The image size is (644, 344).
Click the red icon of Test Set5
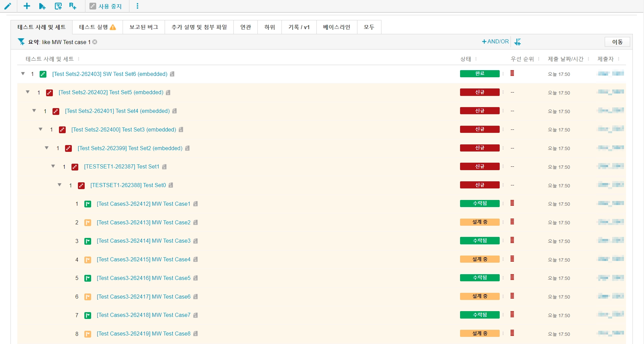click(x=49, y=93)
